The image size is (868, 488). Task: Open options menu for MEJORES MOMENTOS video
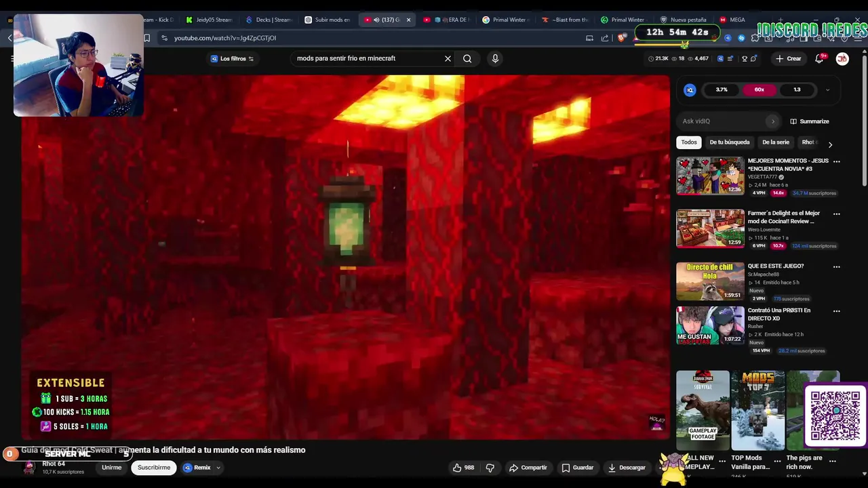point(836,161)
